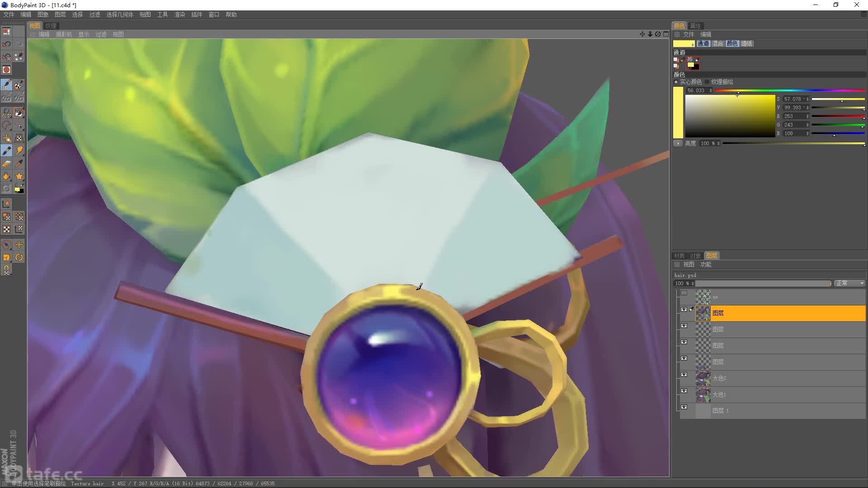Click the 颜色 toggle button beside 混合
Screen dimensions: 868x488
(732, 43)
